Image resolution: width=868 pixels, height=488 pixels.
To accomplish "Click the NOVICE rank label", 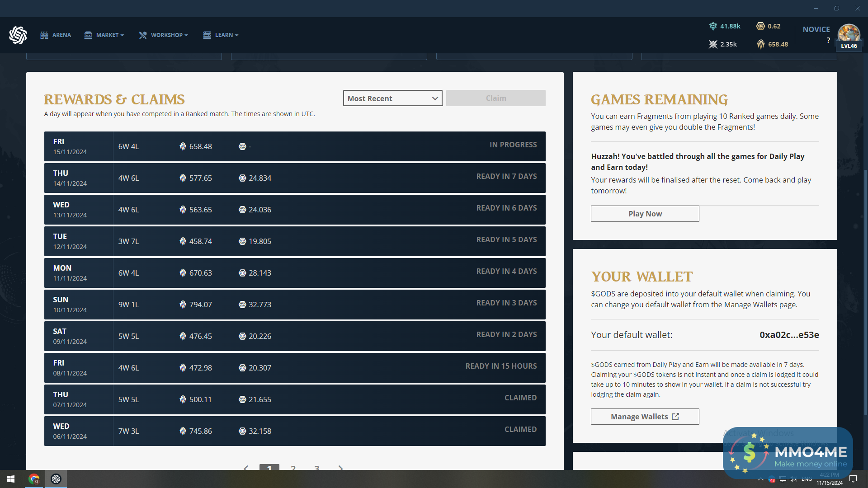I will coord(816,29).
